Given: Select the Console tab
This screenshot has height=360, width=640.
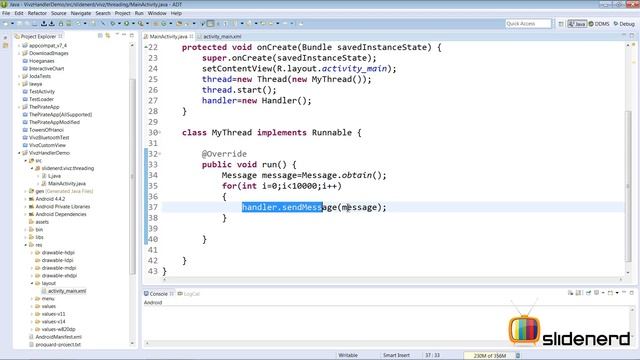Looking at the screenshot, I should point(158,293).
